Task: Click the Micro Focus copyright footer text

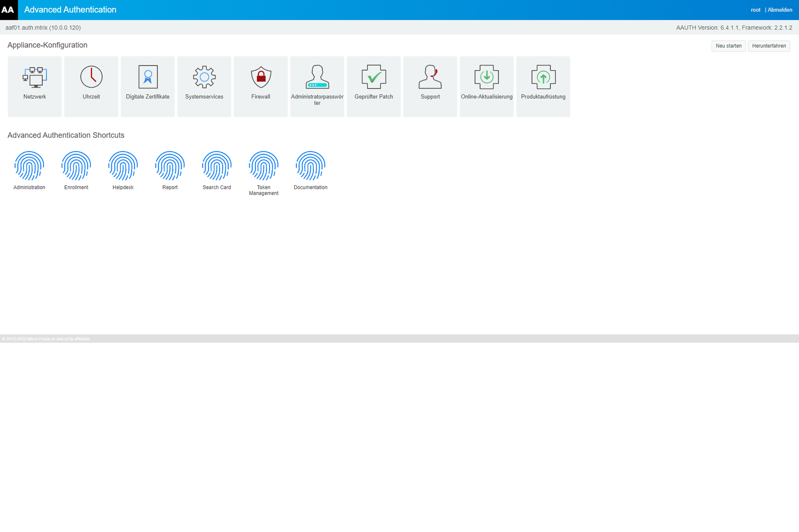Action: point(46,339)
